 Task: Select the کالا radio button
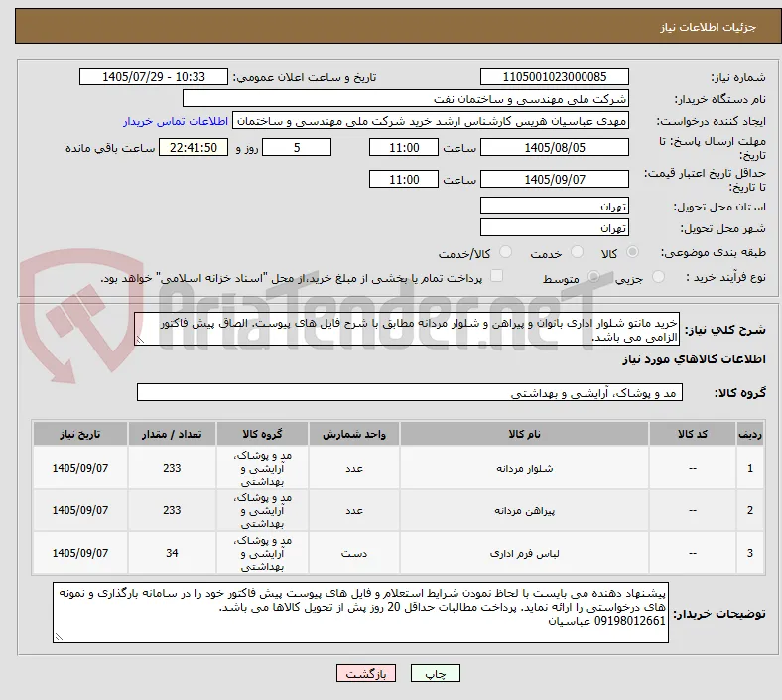(632, 252)
